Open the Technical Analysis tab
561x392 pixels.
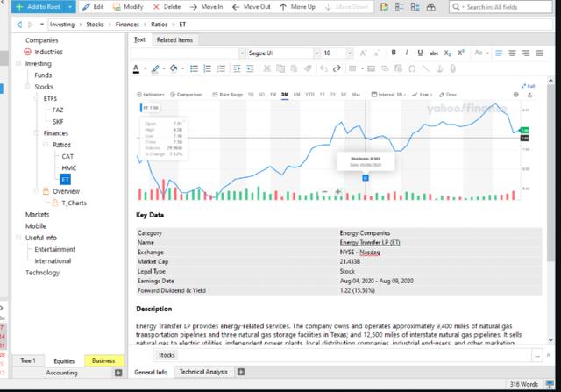point(203,372)
